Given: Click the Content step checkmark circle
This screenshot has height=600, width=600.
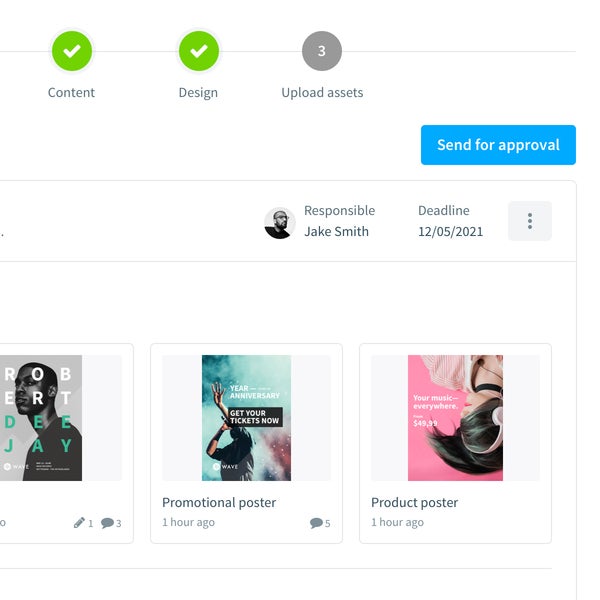Looking at the screenshot, I should [71, 51].
